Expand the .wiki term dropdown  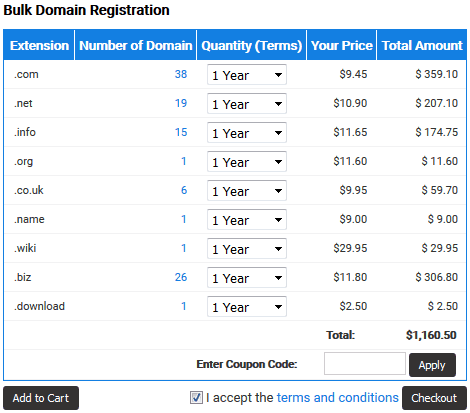pos(247,249)
